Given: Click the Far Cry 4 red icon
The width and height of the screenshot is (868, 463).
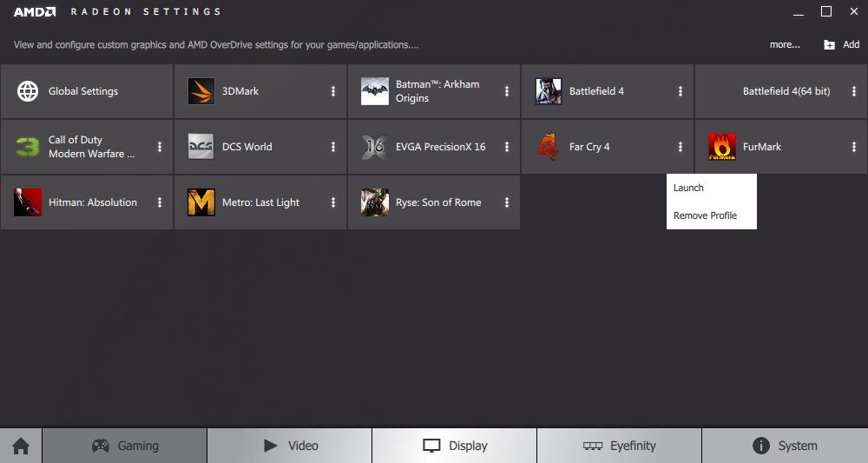Looking at the screenshot, I should click(x=548, y=147).
